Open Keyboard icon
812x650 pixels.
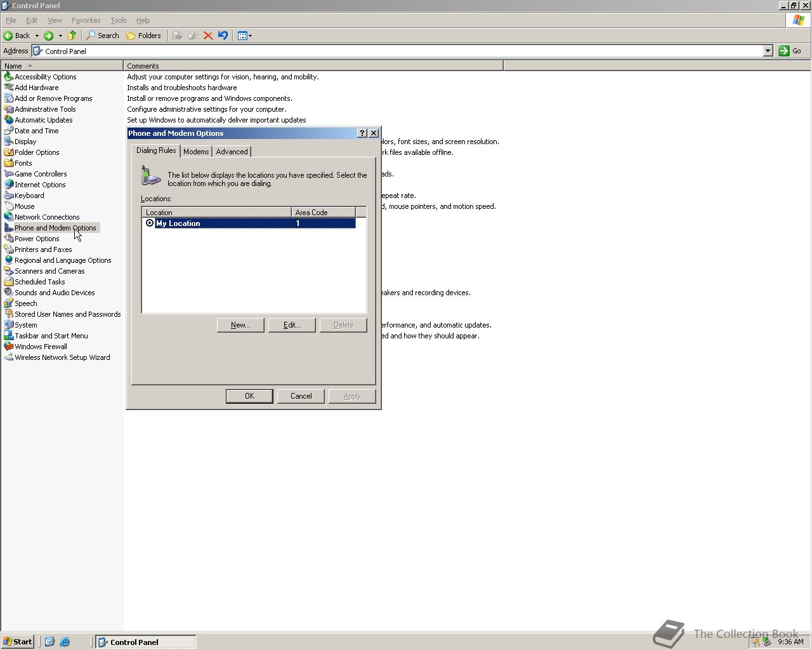[8, 196]
